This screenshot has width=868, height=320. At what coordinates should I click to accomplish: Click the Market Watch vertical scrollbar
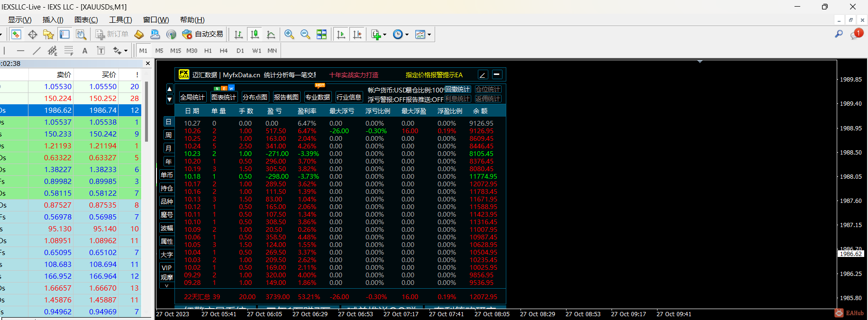point(146,112)
